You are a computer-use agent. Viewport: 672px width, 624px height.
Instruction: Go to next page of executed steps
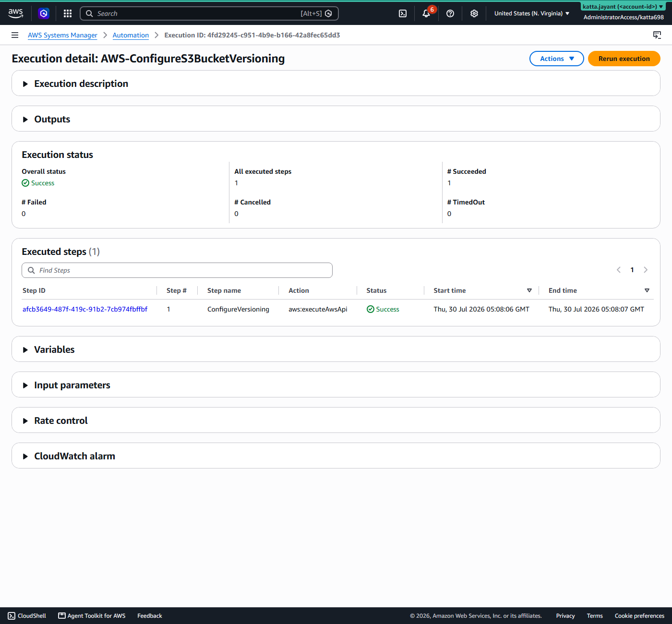[646, 270]
